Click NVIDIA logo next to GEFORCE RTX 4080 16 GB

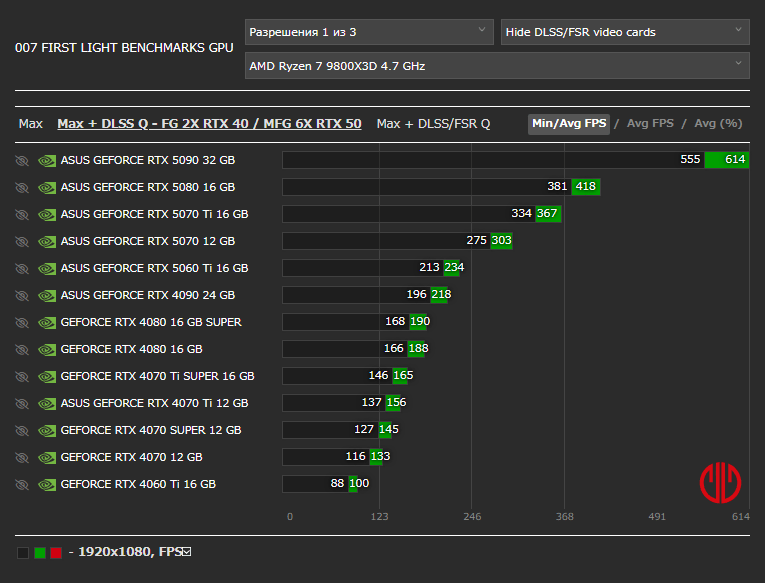47,349
